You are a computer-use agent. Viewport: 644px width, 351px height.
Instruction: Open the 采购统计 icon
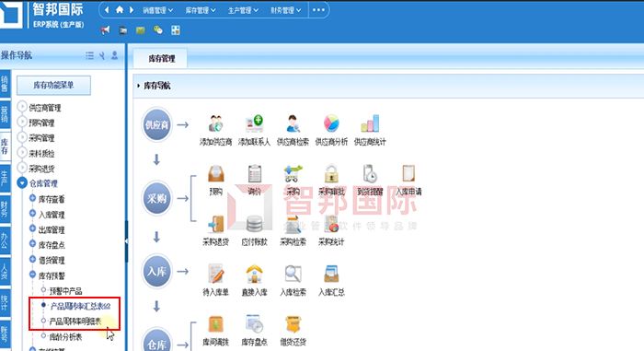click(x=331, y=224)
